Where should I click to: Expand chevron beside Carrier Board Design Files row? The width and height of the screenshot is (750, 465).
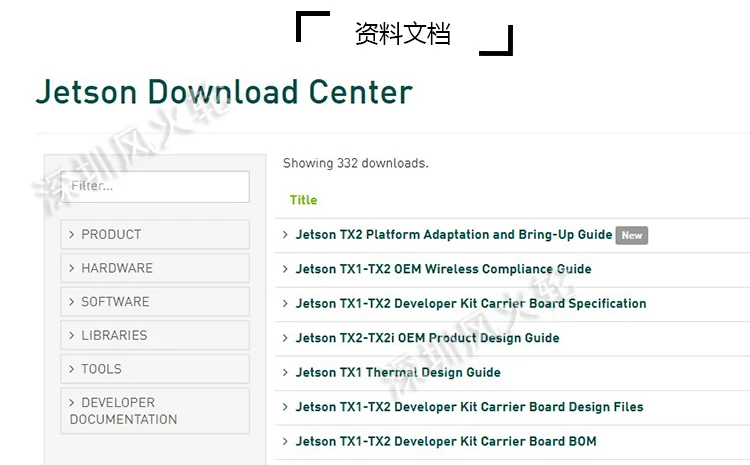coord(285,407)
